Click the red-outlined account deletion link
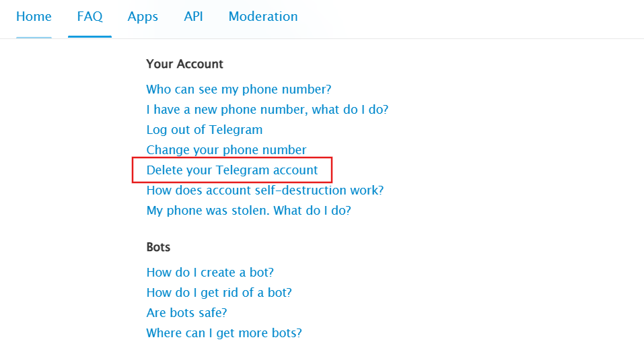This screenshot has height=348, width=644. 232,170
